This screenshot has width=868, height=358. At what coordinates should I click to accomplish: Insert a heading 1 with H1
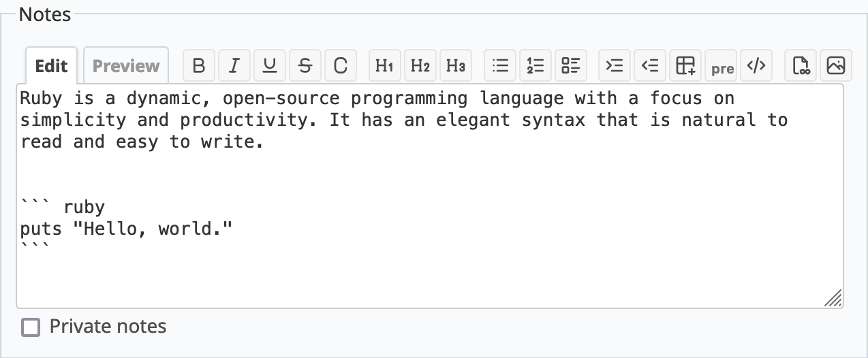(384, 65)
